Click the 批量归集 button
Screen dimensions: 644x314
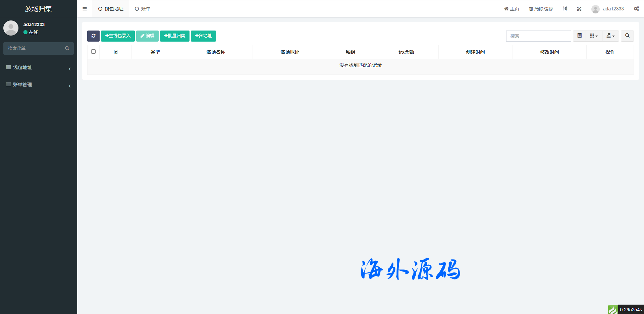tap(174, 36)
